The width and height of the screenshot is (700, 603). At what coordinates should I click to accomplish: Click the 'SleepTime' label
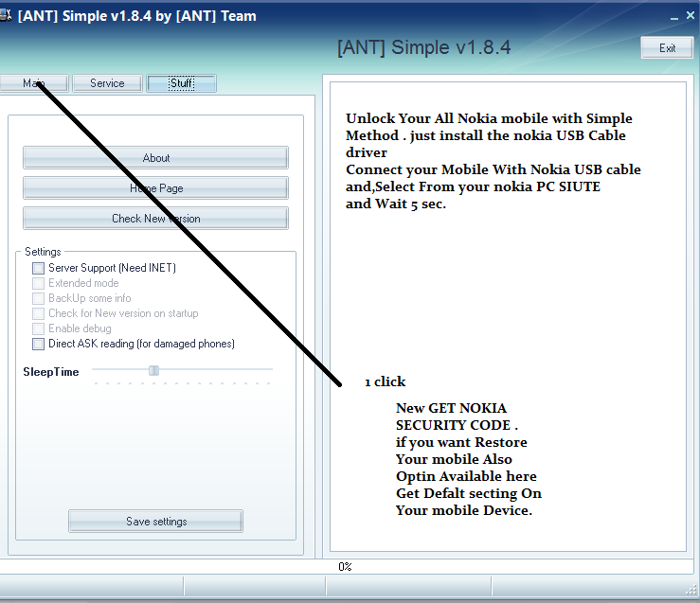(x=51, y=372)
